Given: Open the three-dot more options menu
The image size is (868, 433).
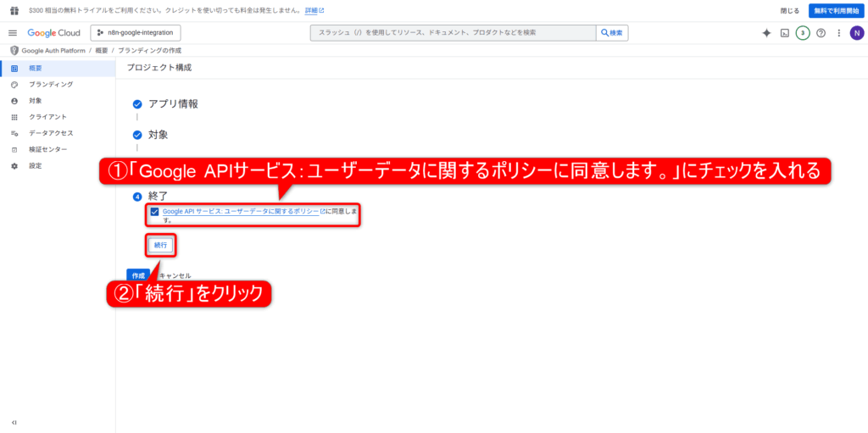Looking at the screenshot, I should pyautogui.click(x=839, y=33).
